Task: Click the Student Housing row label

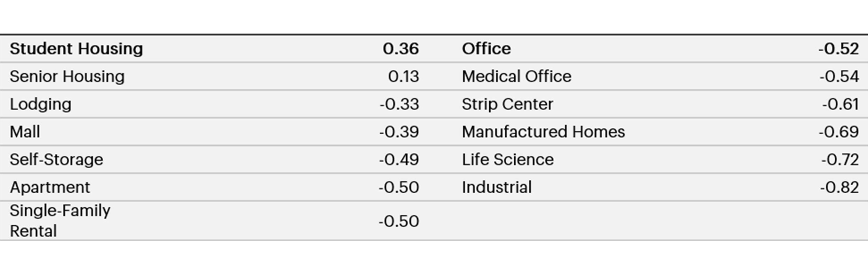Action: click(x=76, y=49)
